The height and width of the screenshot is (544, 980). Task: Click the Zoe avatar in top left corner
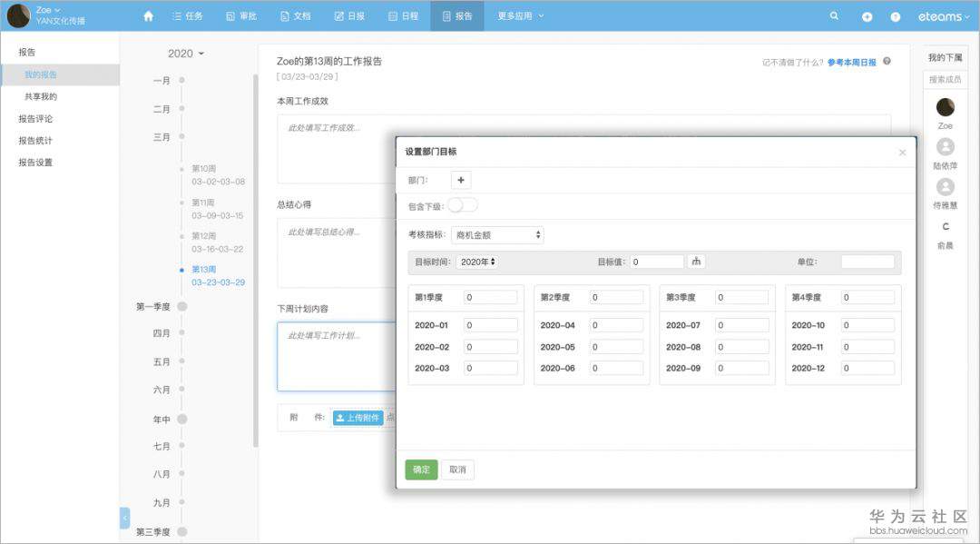[18, 15]
